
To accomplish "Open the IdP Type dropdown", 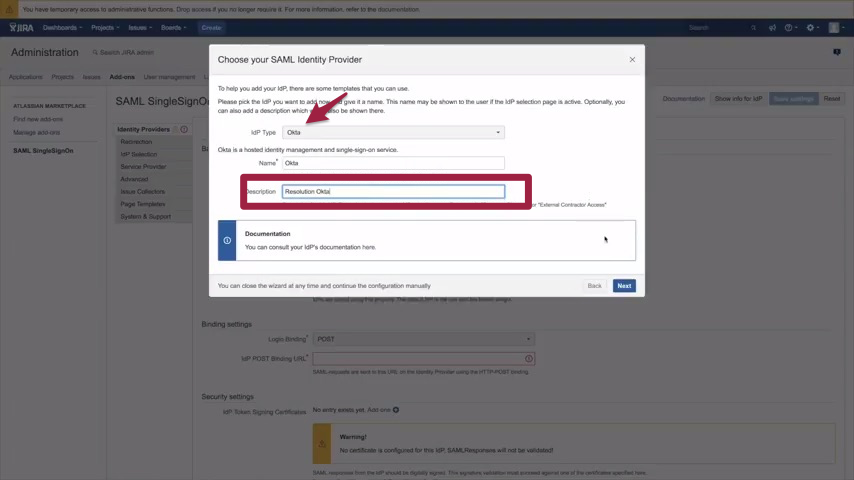I will click(x=393, y=132).
